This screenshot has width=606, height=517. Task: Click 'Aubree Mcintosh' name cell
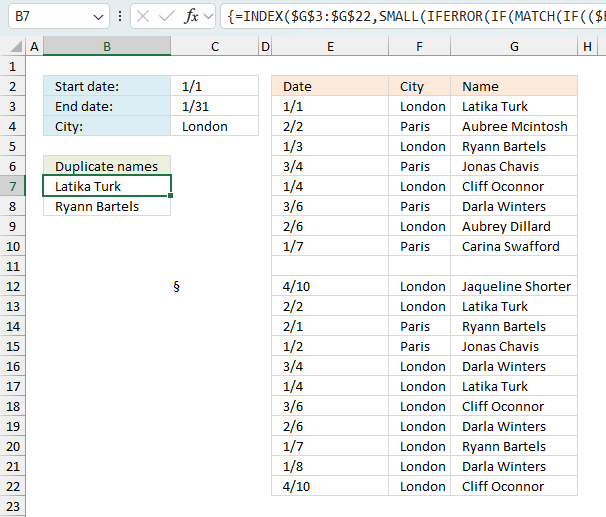coord(514,126)
